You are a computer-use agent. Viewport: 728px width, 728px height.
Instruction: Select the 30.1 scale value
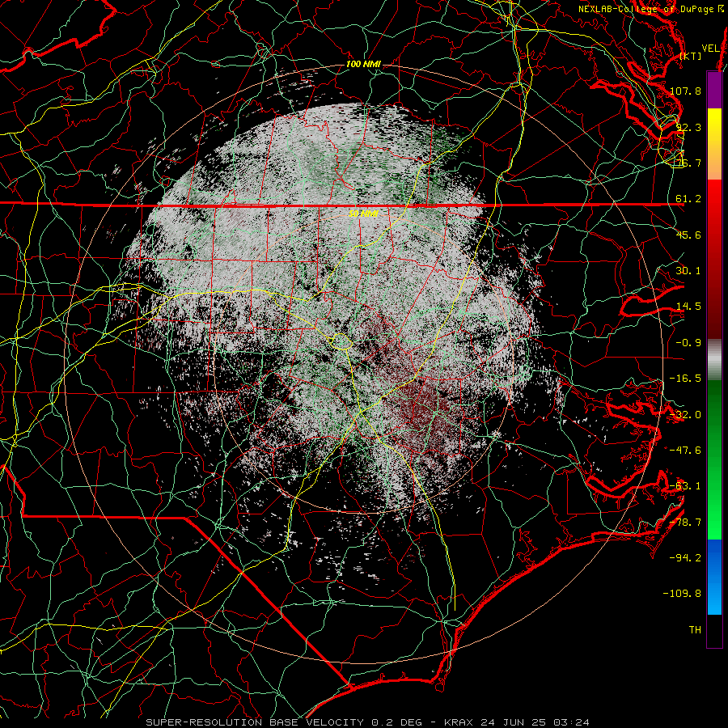point(689,271)
